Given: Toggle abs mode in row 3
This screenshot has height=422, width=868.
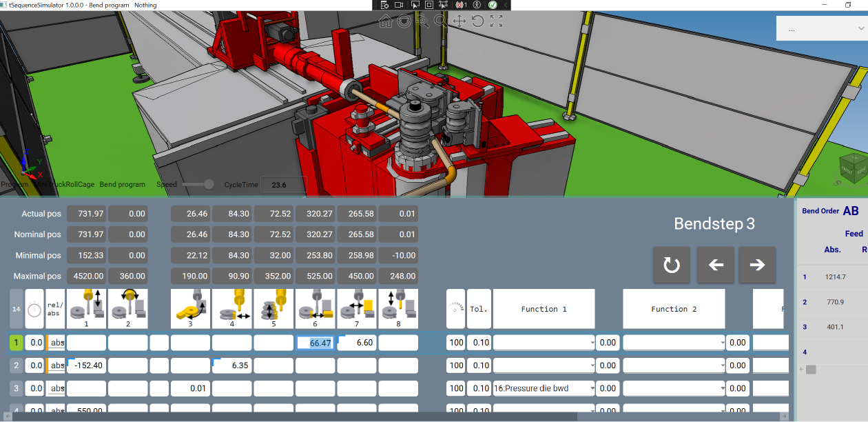Looking at the screenshot, I should 56,388.
